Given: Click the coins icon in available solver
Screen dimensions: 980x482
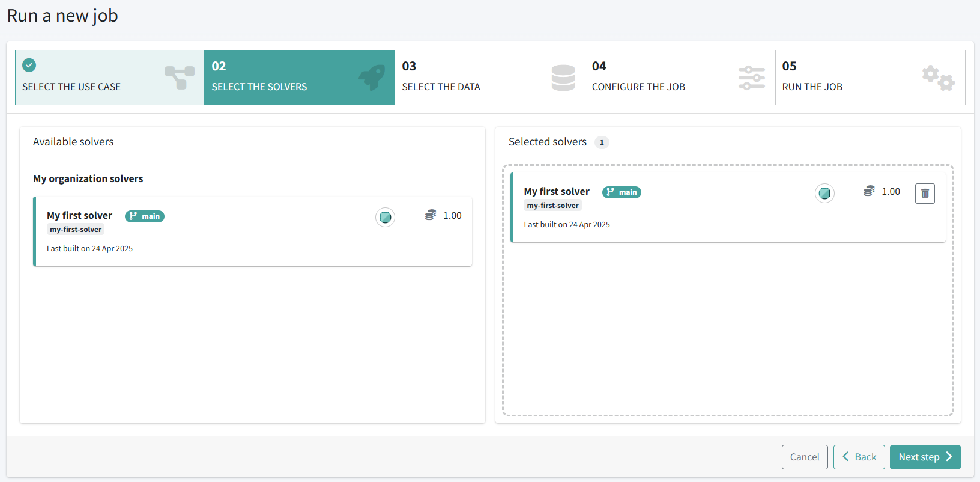Looking at the screenshot, I should [430, 215].
